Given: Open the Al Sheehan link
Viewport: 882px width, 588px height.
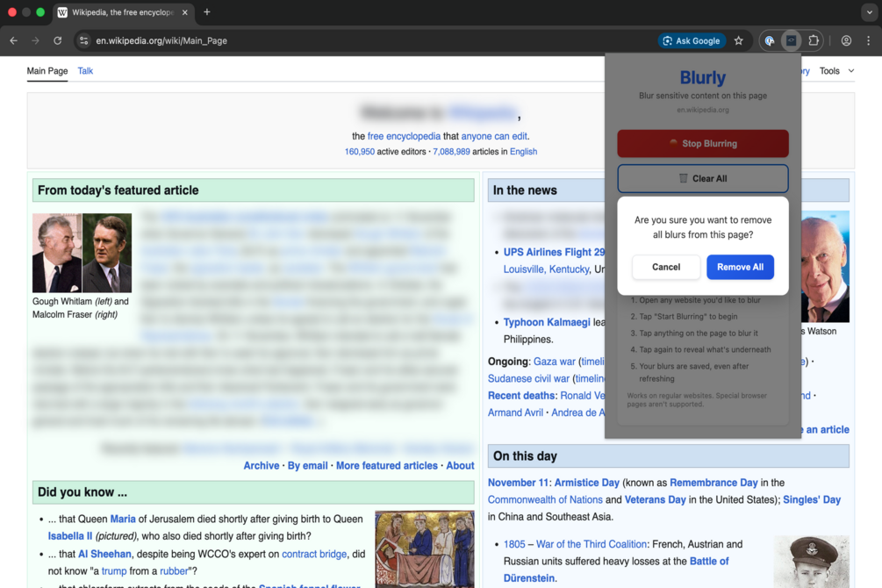Looking at the screenshot, I should [x=104, y=554].
